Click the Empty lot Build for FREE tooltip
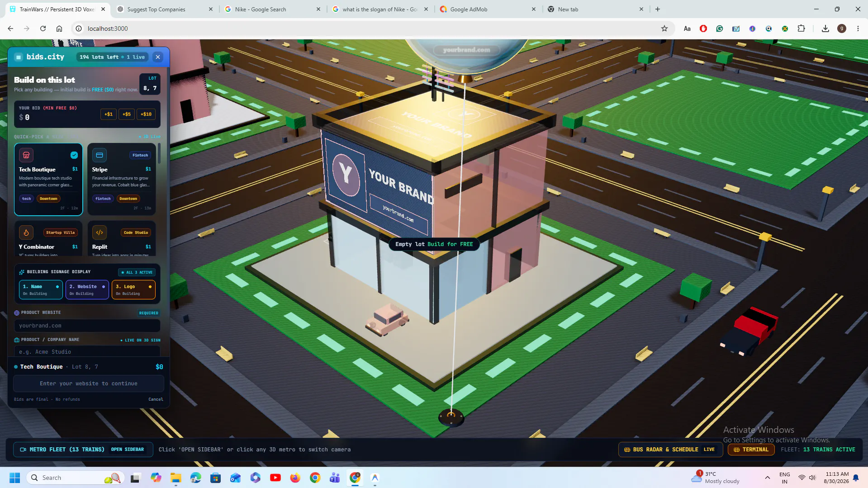868x488 pixels. pos(434,244)
